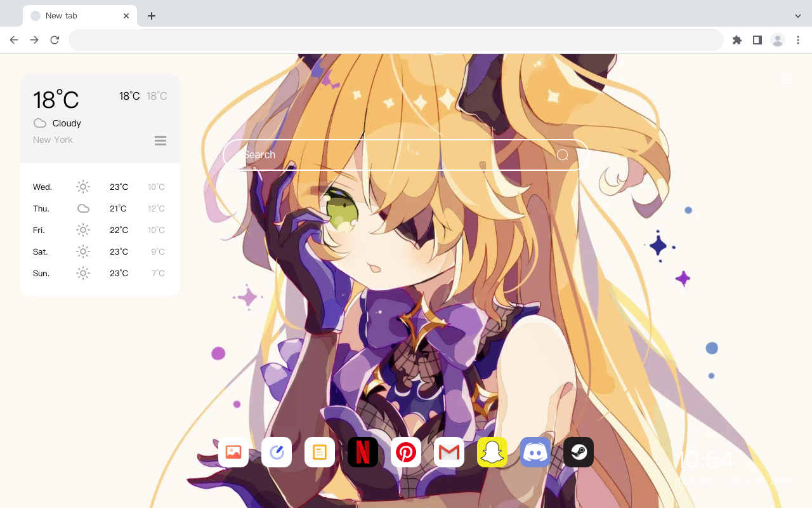The image size is (812, 508).
Task: Go back to the previous page
Action: pyautogui.click(x=14, y=40)
